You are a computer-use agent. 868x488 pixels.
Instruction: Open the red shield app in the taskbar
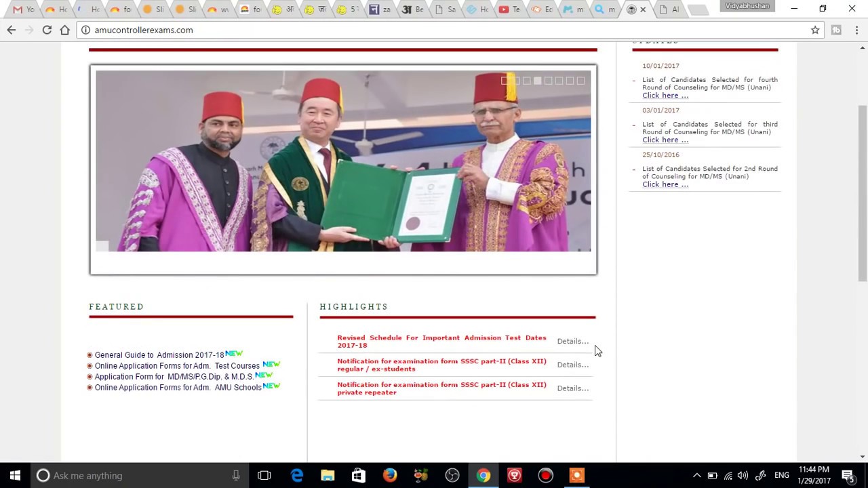click(515, 475)
